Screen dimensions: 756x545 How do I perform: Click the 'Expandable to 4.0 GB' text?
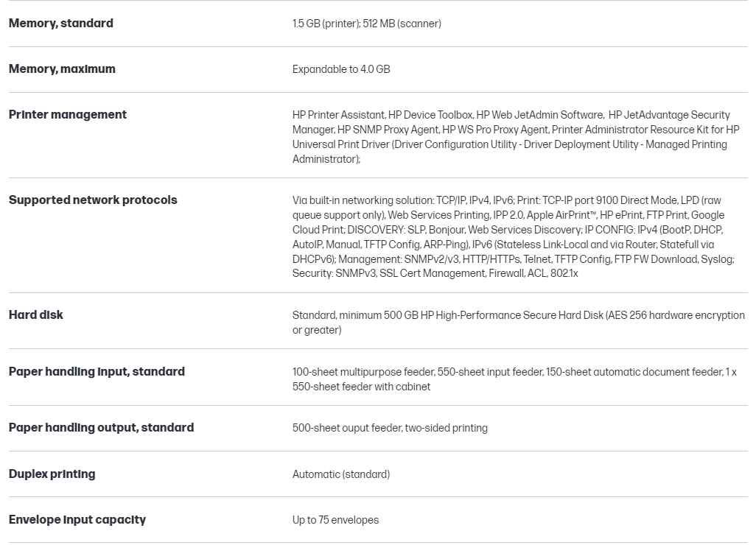click(x=341, y=69)
